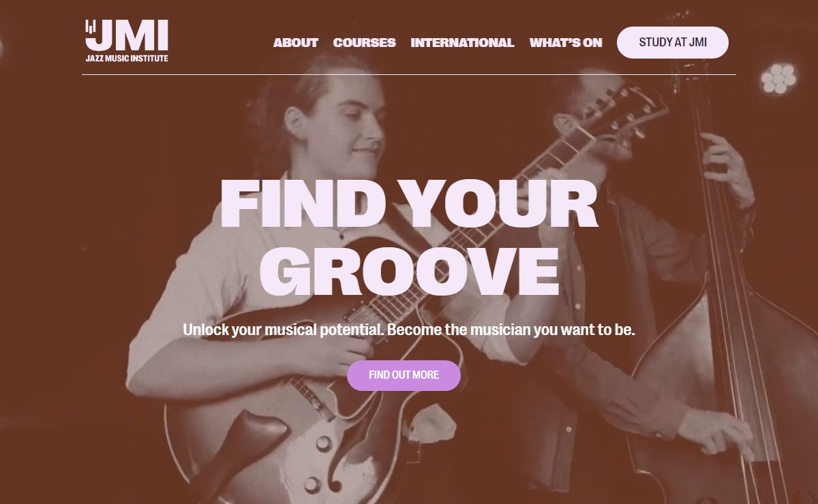Screen dimensions: 818x504
Task: Click the Find Out More button
Action: (404, 375)
